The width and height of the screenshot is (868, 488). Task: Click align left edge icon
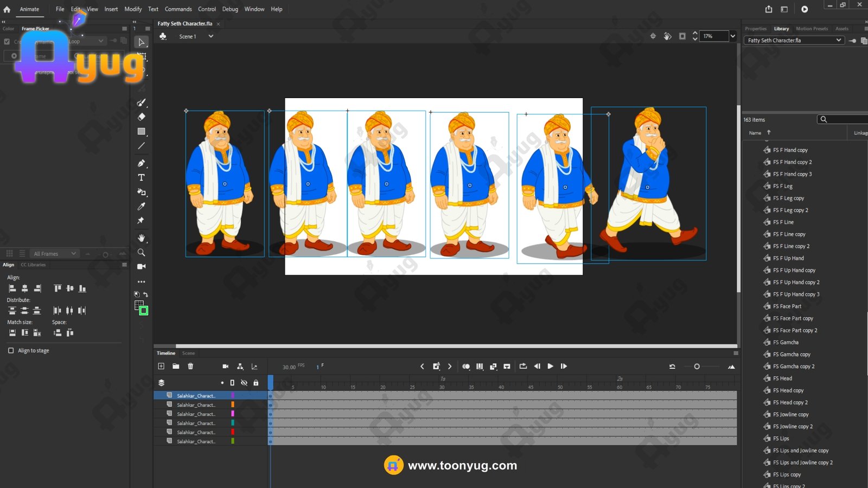(12, 288)
